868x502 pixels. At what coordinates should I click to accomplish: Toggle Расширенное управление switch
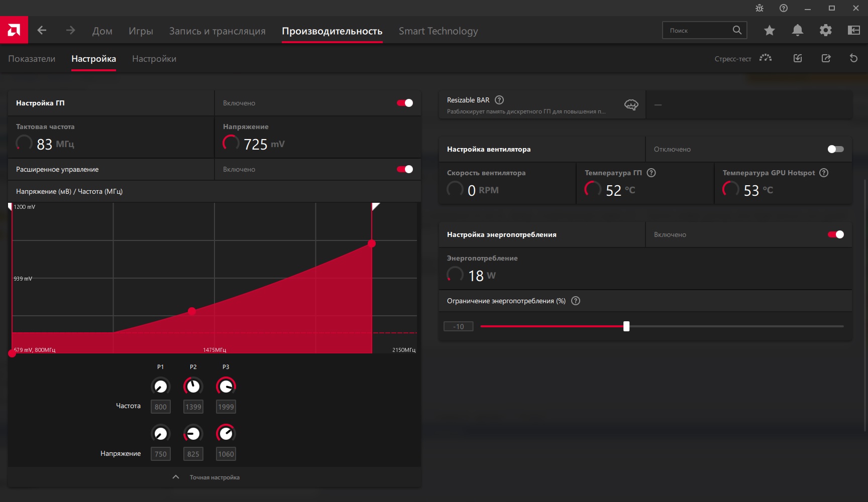click(x=405, y=169)
